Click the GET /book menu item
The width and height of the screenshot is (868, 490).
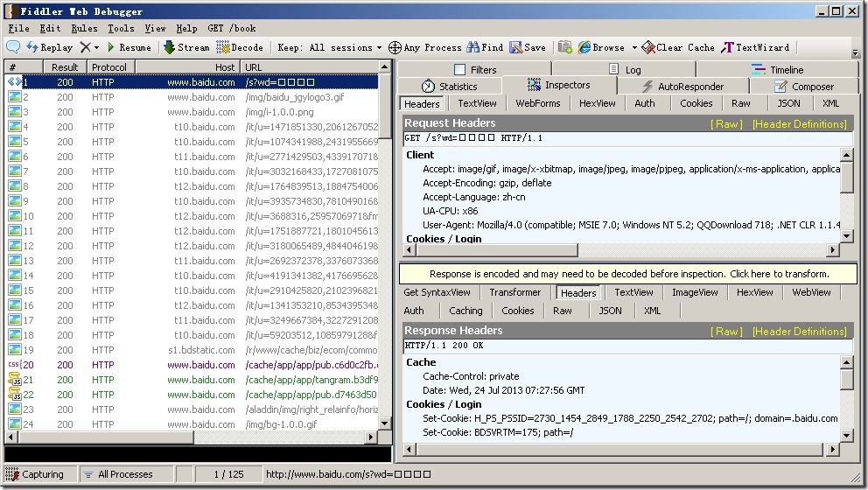[231, 28]
